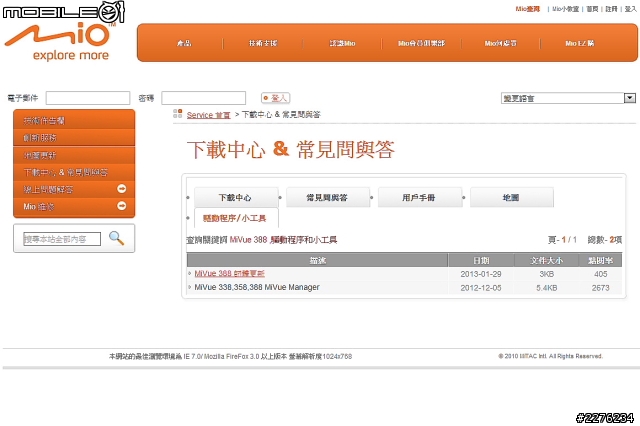Click the date cell 2012-12-05
The height and width of the screenshot is (426, 640).
click(x=481, y=288)
